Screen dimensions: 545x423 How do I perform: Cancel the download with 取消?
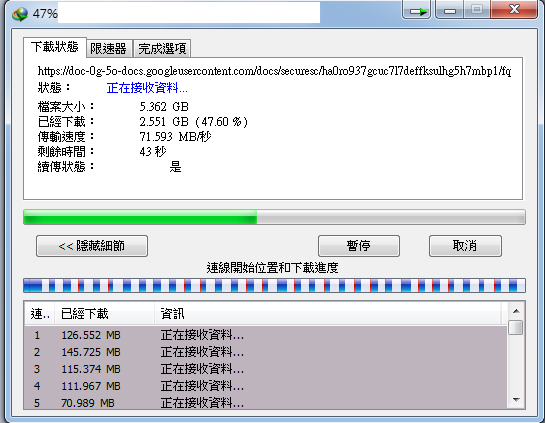coord(465,246)
